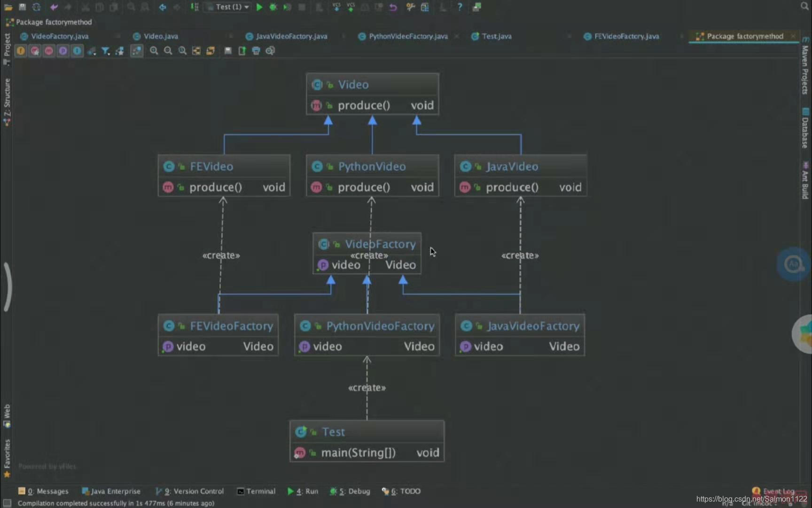Print the diagram icon

point(256,51)
